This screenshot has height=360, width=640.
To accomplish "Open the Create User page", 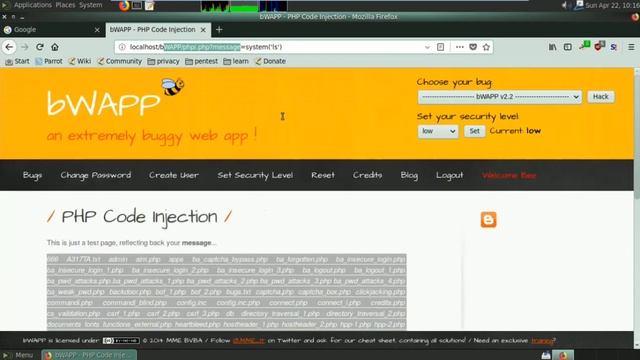I will pos(174,175).
